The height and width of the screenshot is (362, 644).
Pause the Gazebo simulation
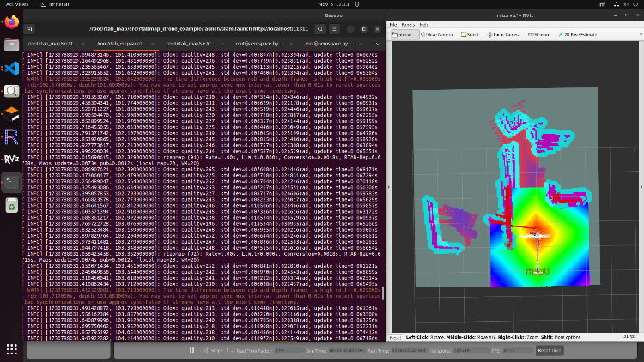click(192, 350)
